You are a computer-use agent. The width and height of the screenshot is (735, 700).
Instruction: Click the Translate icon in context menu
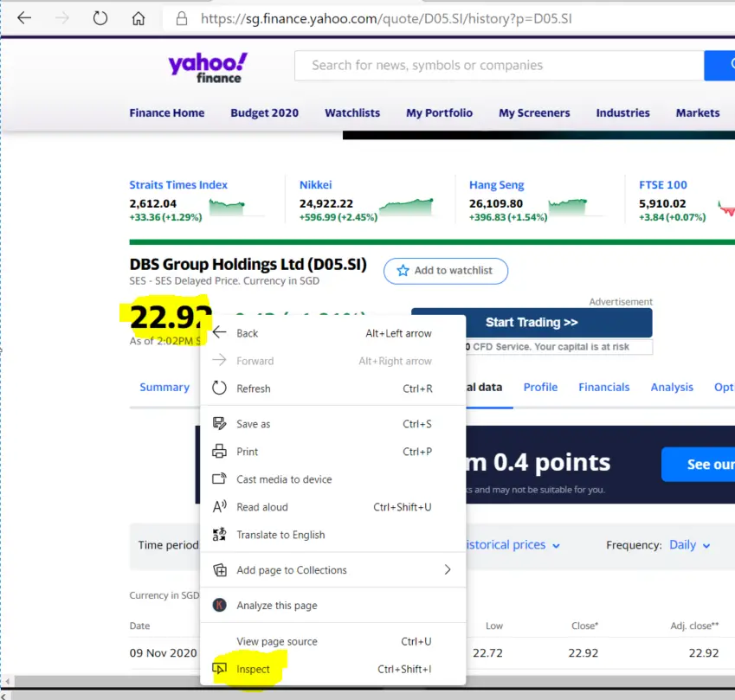pyautogui.click(x=219, y=534)
